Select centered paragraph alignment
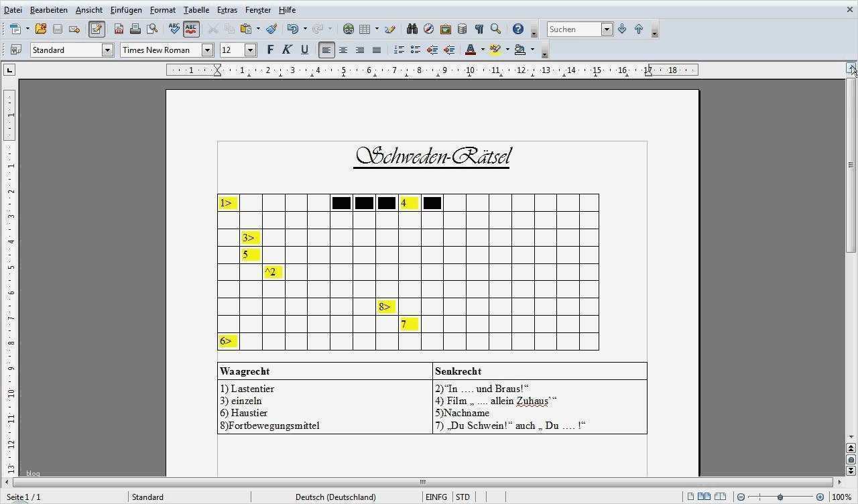This screenshot has width=858, height=504. coord(343,50)
